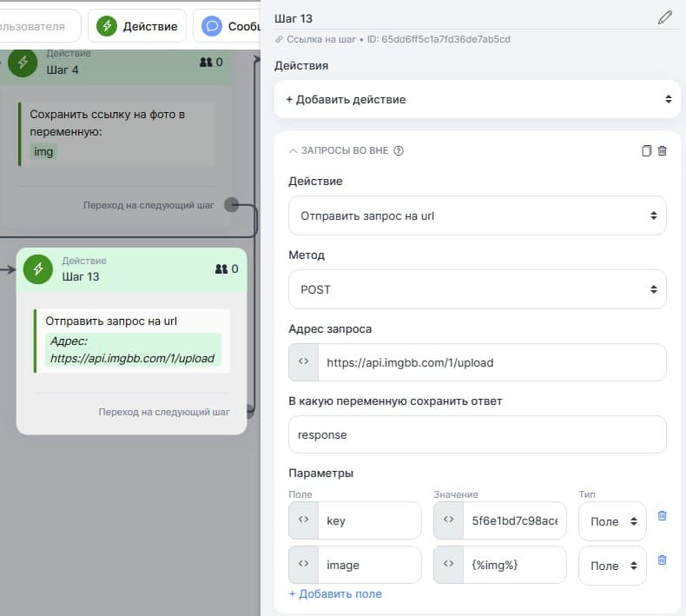Viewport: 686px width, 616px height.
Task: Remove the image parameter row
Action: 662,560
